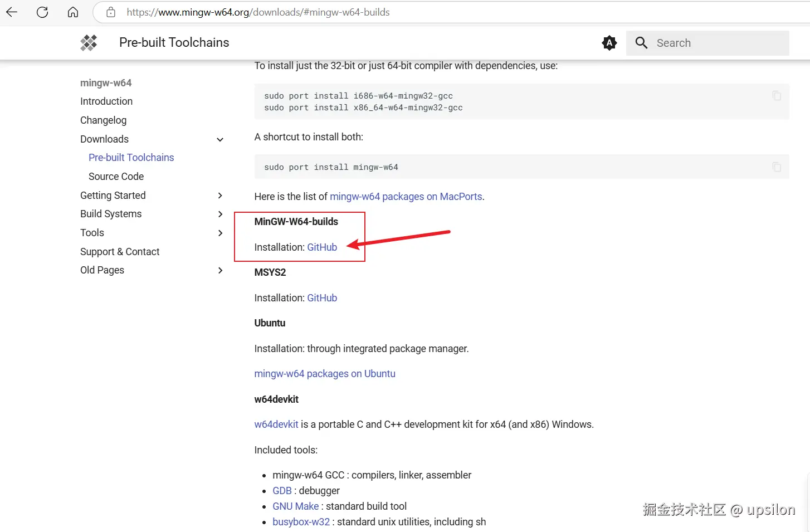Image resolution: width=810 pixels, height=532 pixels.
Task: Go to the browser home page icon
Action: point(73,12)
